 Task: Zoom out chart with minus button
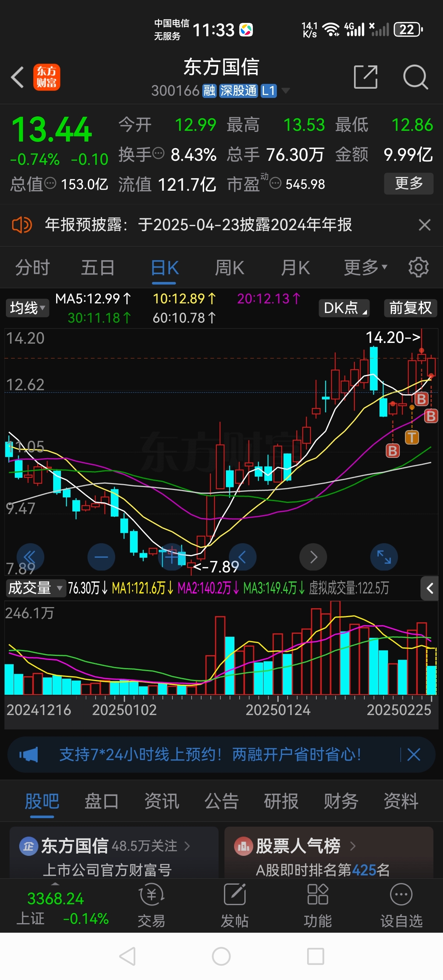coord(101,557)
